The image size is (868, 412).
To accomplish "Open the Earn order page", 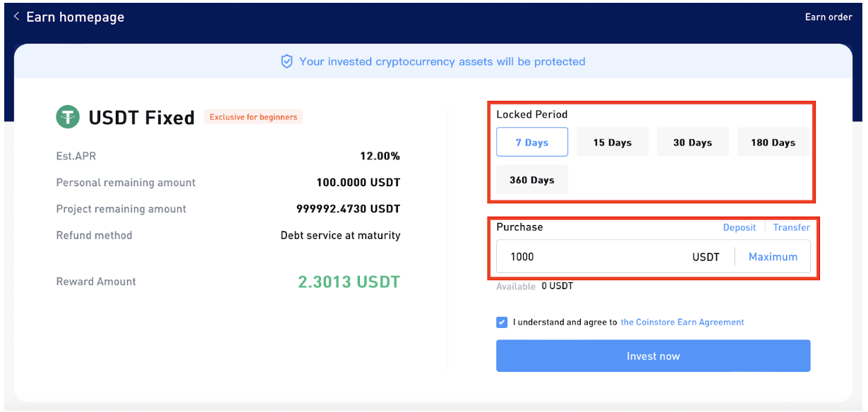I will [828, 17].
